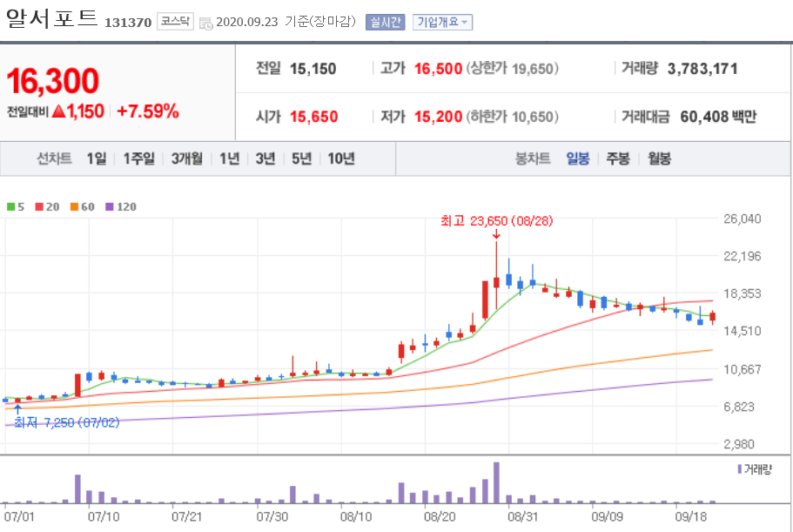This screenshot has height=532, width=793.
Task: Select the 3개월 line chart tab
Action: point(186,158)
